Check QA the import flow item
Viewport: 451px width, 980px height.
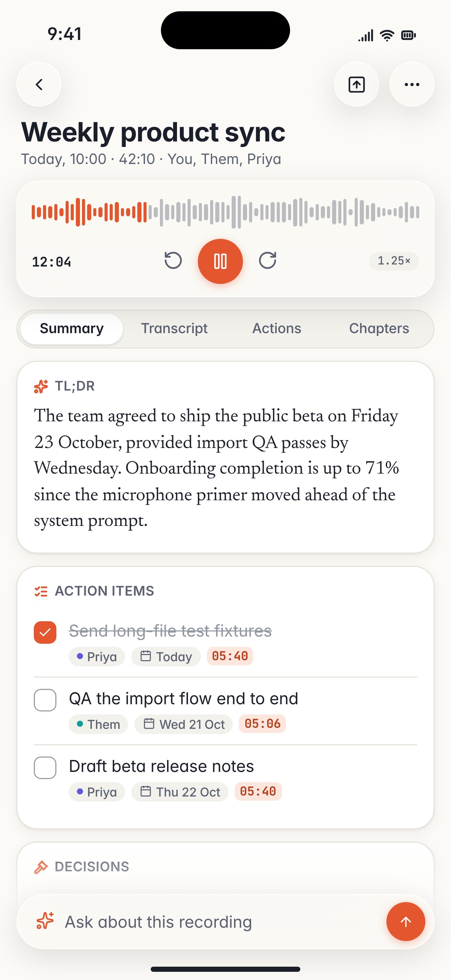(45, 700)
